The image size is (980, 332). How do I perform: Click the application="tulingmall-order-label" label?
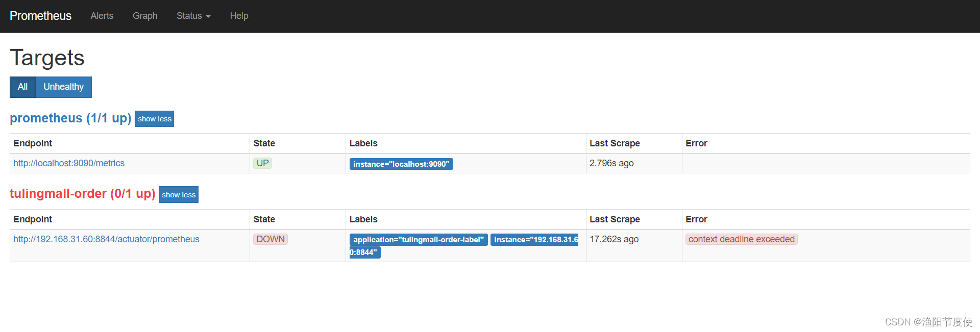coord(419,240)
